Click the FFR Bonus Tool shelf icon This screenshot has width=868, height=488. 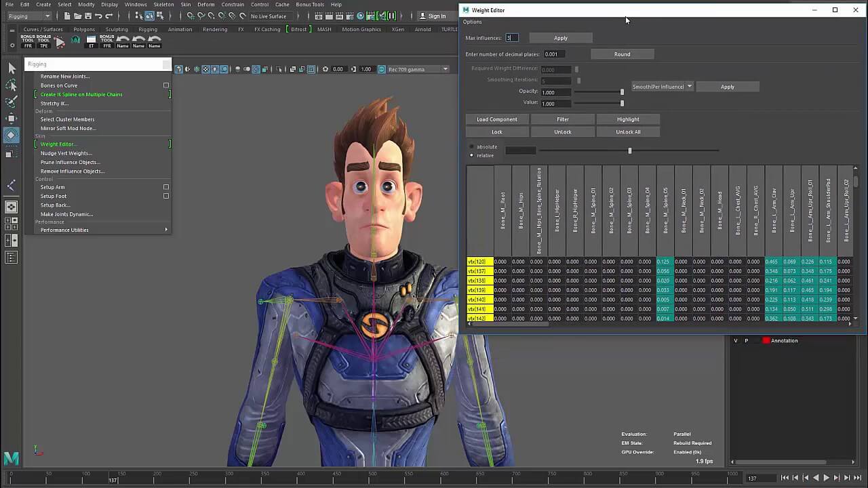click(x=28, y=42)
